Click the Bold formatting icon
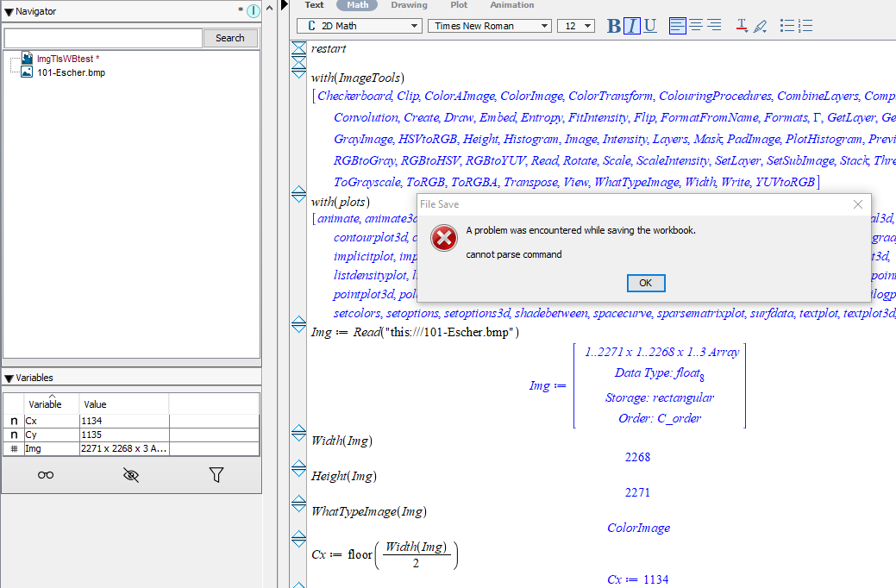Screen dimensions: 896x588 [x=614, y=26]
